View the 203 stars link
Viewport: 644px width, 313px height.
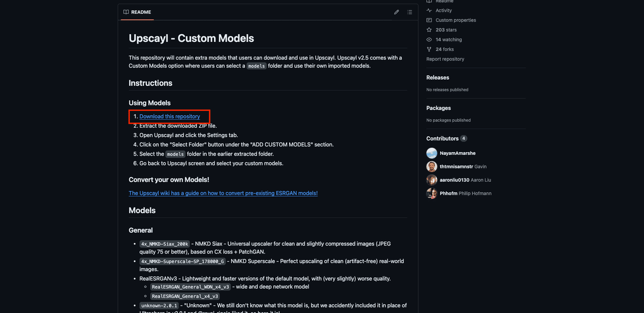(446, 30)
